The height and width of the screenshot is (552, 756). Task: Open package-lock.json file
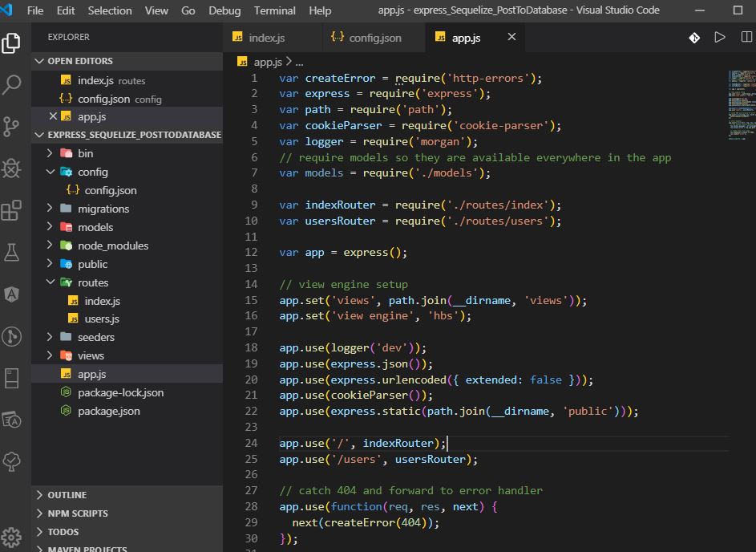(127, 392)
